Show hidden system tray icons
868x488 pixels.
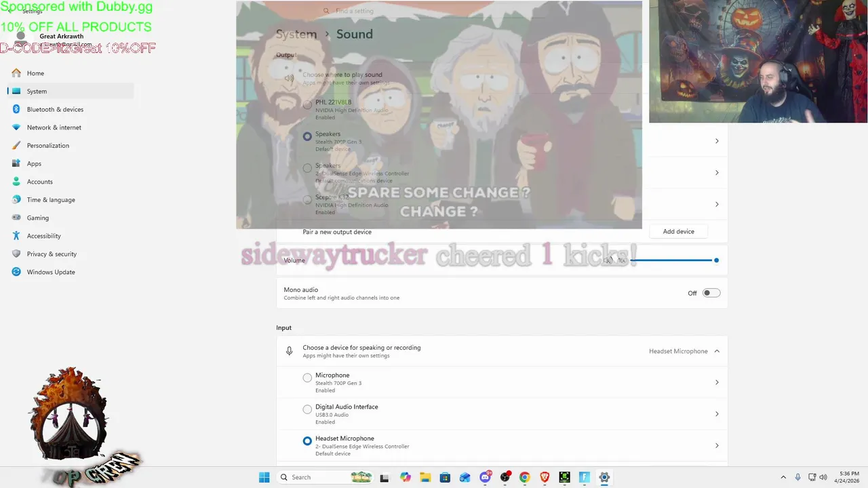pos(783,477)
